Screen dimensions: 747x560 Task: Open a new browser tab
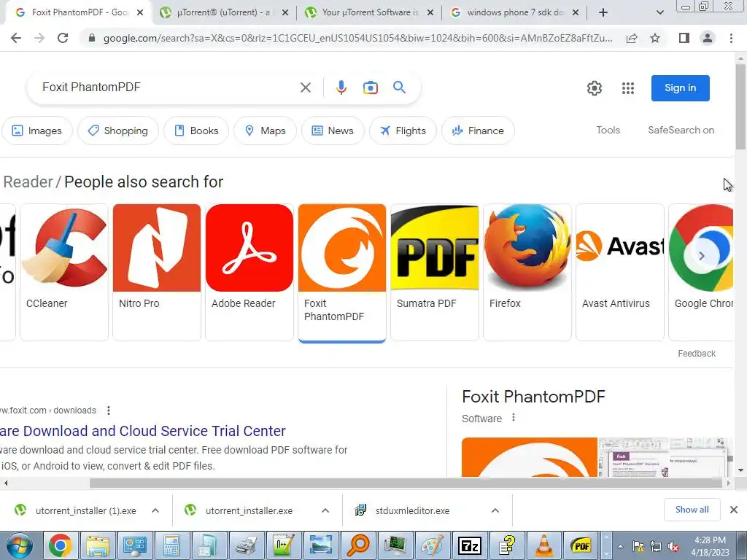coord(603,13)
